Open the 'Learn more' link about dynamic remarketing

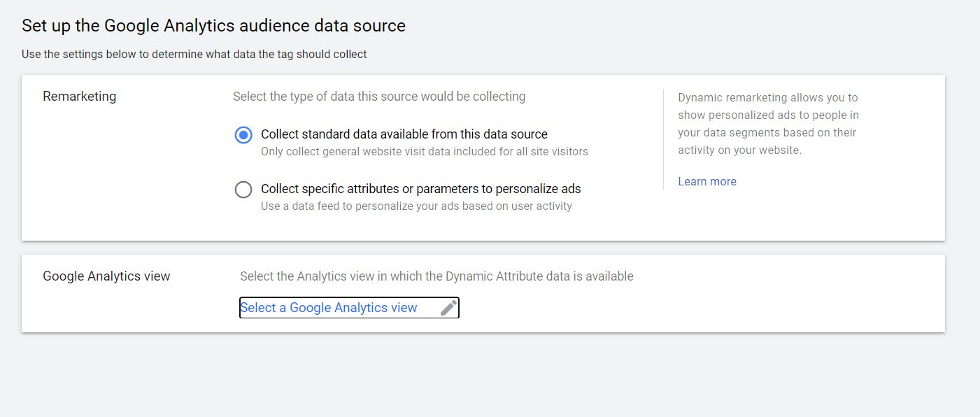[706, 181]
